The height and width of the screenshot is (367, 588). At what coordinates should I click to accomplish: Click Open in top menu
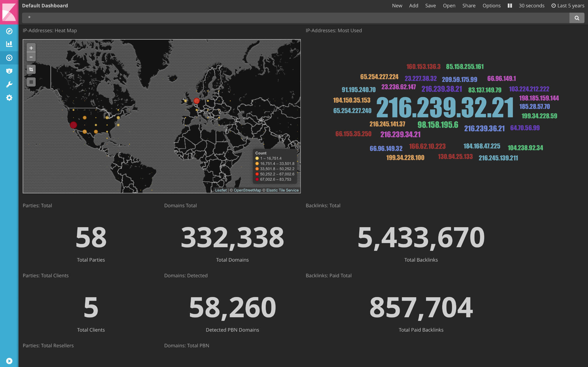click(449, 6)
